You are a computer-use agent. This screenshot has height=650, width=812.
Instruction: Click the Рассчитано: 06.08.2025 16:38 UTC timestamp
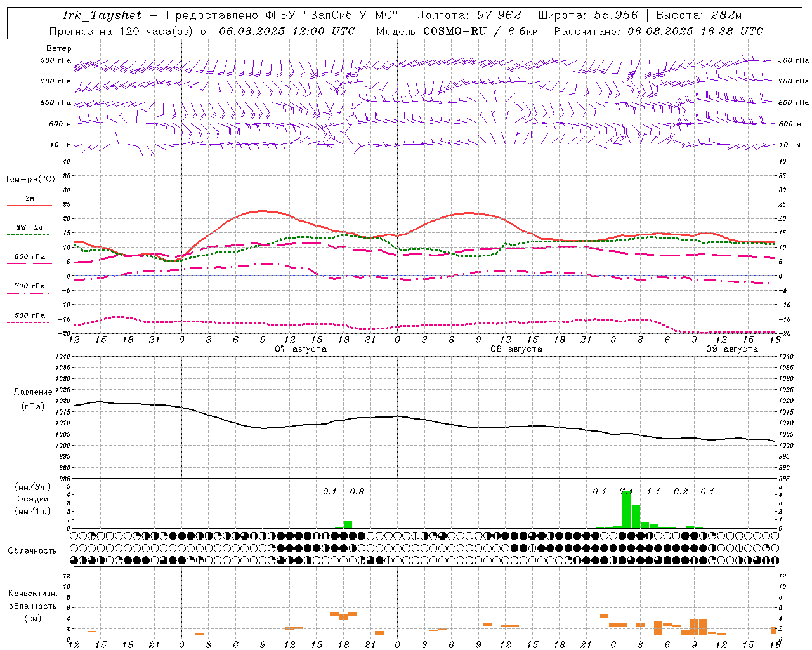click(x=658, y=31)
